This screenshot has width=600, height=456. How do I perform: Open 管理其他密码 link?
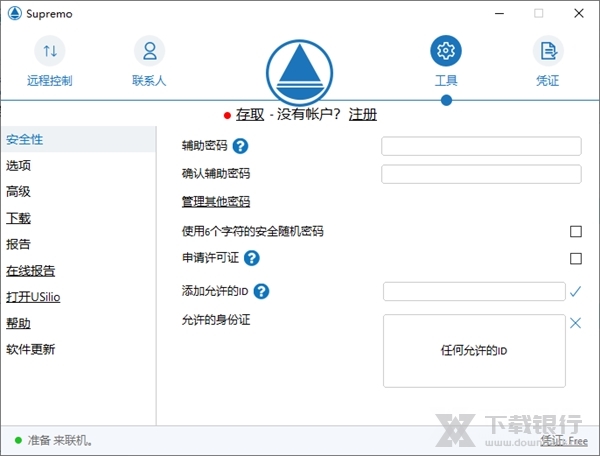[x=216, y=201]
